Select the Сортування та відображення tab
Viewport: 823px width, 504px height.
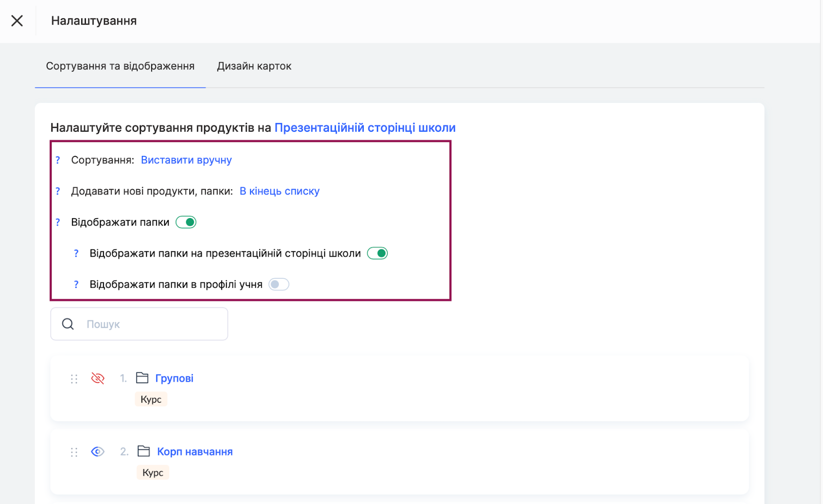(120, 66)
